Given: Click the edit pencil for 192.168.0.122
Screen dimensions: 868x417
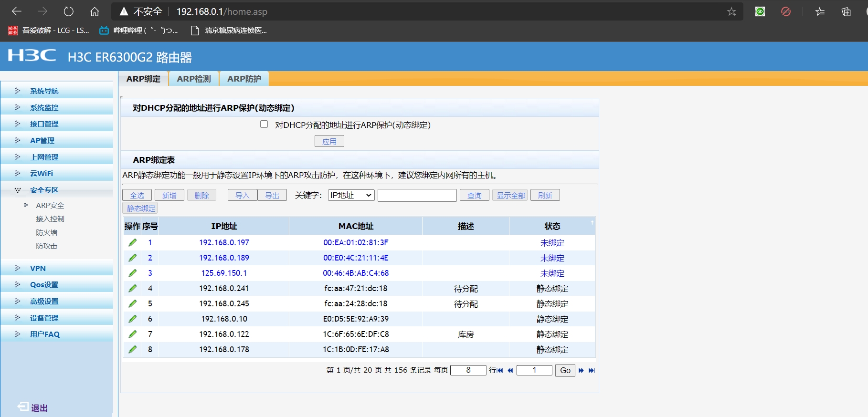Looking at the screenshot, I should pyautogui.click(x=133, y=334).
